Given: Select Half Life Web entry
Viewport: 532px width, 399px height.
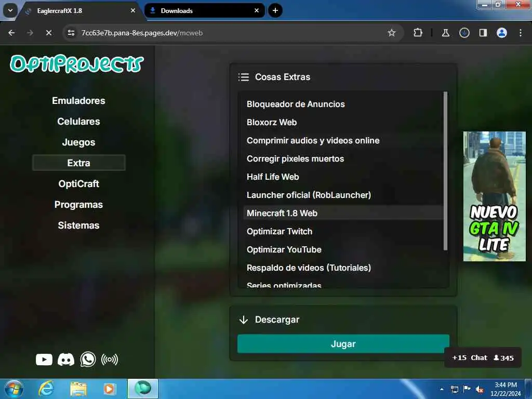Looking at the screenshot, I should [x=343, y=177].
